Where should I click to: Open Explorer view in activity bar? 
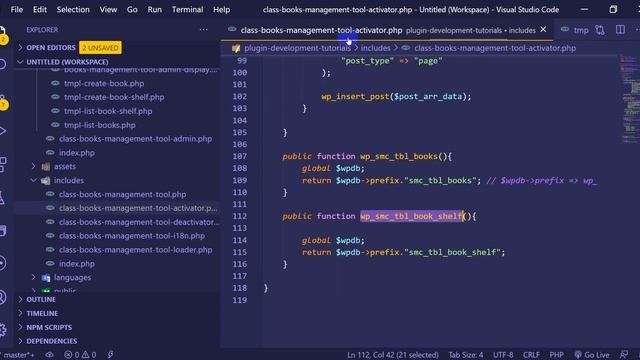tap(2, 32)
